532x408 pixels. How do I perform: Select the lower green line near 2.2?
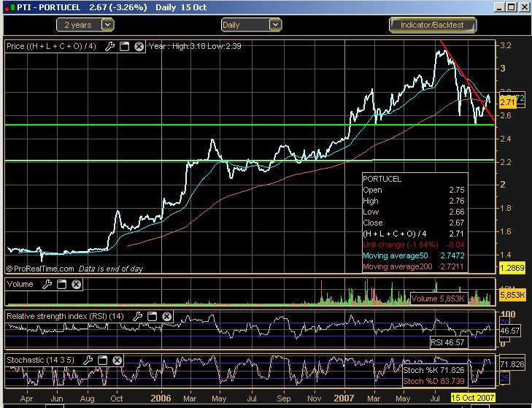[x=250, y=160]
